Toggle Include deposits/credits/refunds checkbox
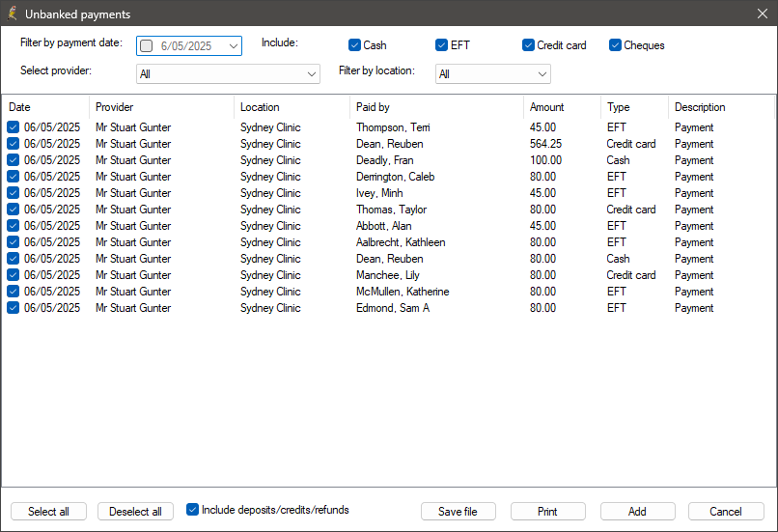Screen dimensions: 778x532 192,510
